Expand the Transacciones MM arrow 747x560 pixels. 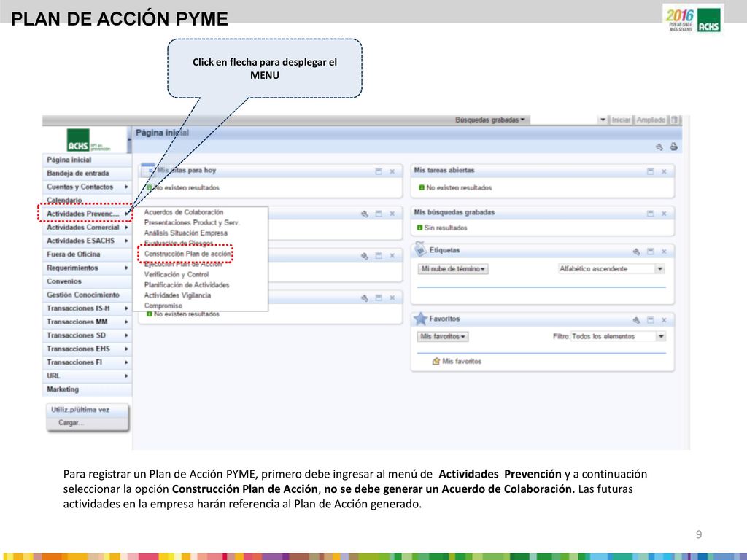point(126,322)
